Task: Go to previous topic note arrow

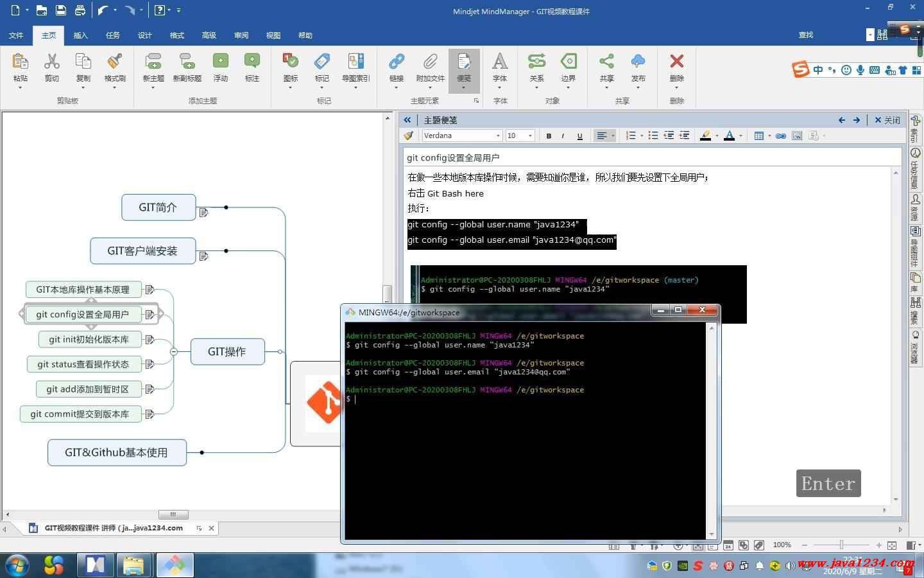Action: coord(843,120)
